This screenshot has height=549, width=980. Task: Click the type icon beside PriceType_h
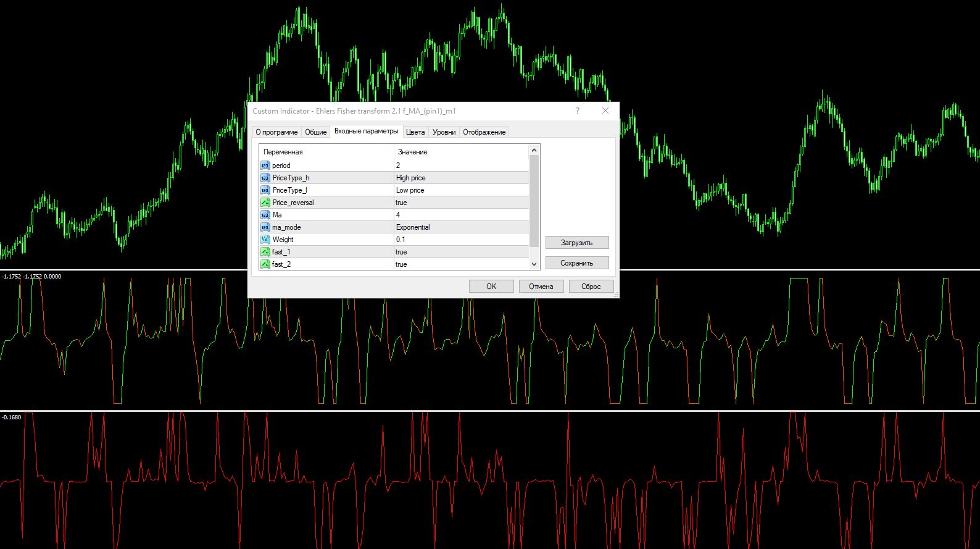[265, 178]
